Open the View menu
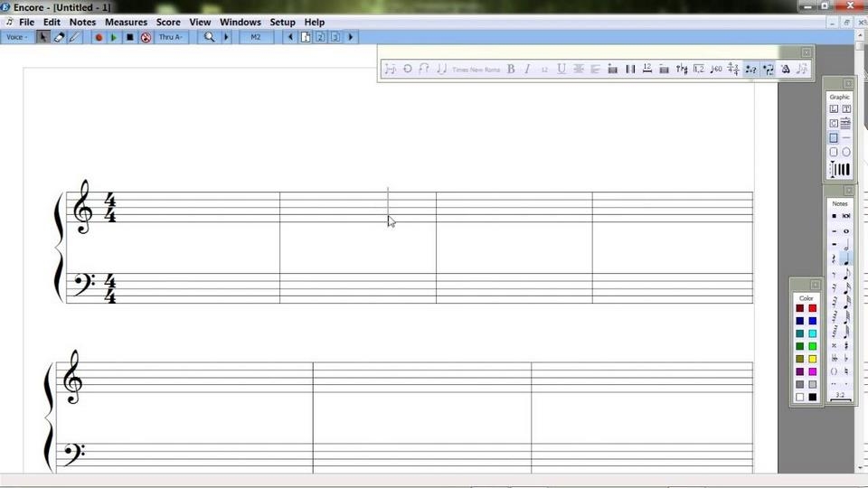Screen dimensions: 868x488 click(200, 22)
